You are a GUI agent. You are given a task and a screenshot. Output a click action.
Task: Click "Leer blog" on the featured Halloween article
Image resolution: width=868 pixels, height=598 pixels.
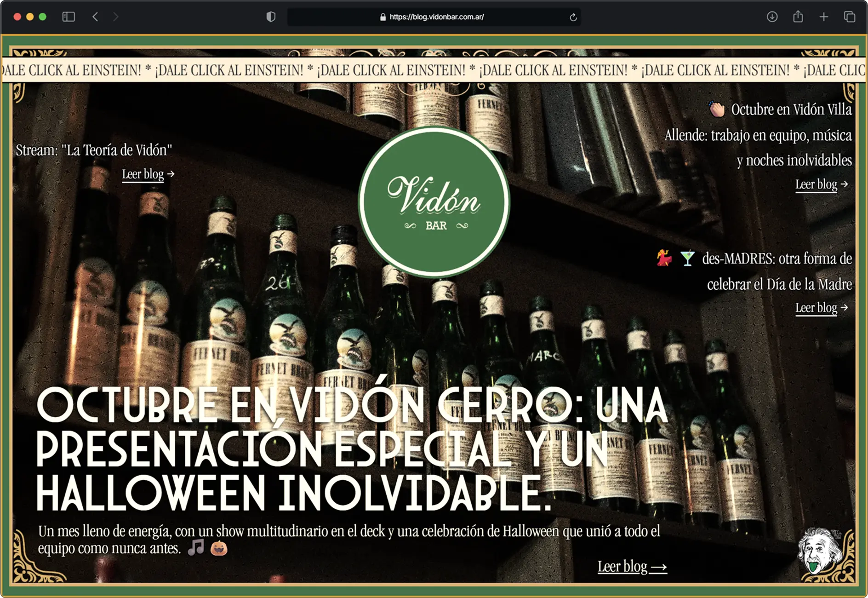[631, 567]
